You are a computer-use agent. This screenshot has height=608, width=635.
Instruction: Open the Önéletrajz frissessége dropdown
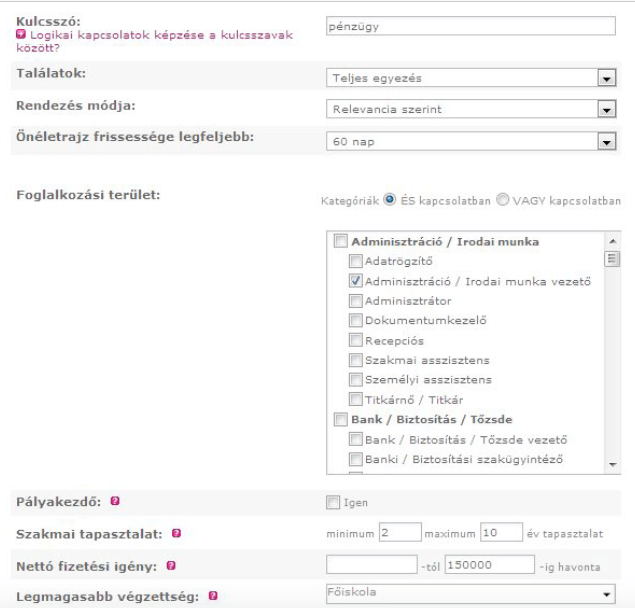tap(604, 142)
